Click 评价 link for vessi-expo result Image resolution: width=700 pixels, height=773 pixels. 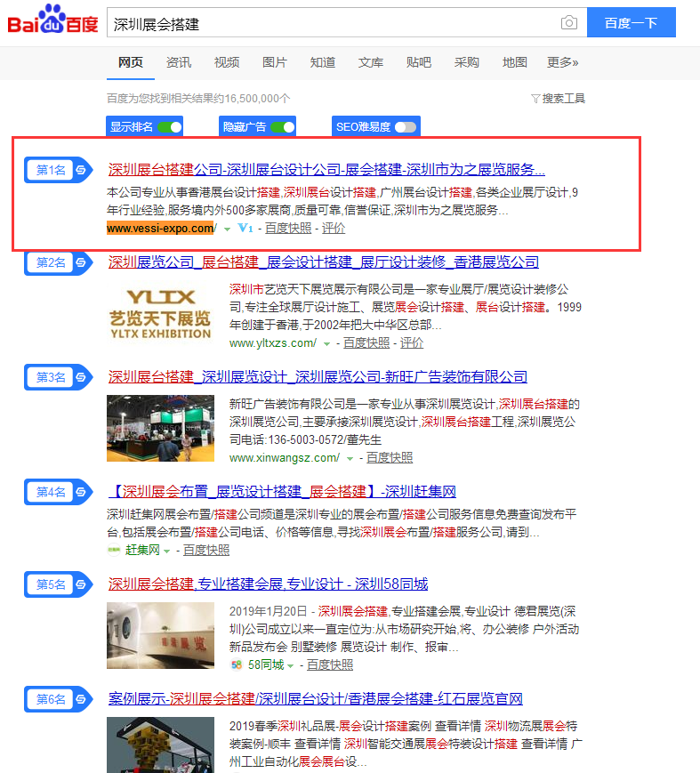pyautogui.click(x=334, y=229)
